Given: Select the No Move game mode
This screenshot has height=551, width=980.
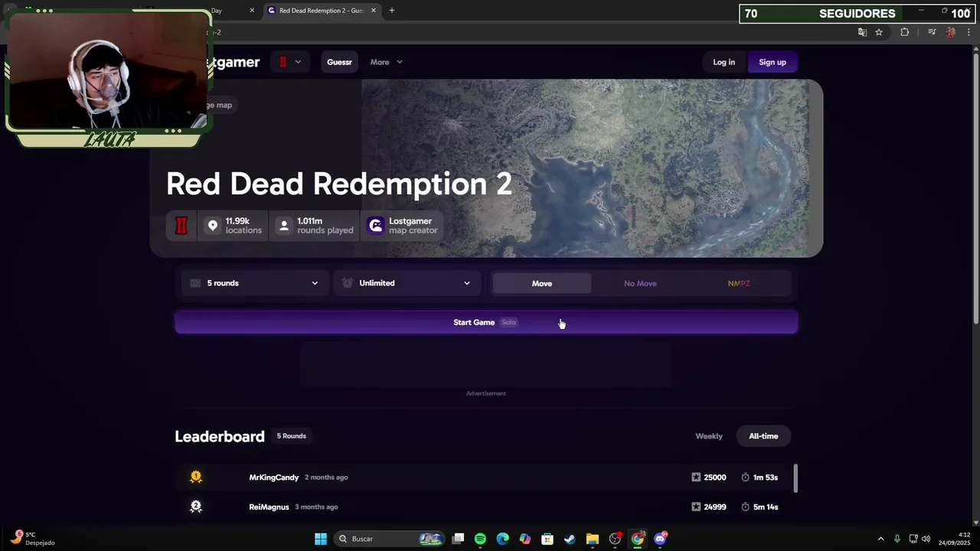Looking at the screenshot, I should click(640, 283).
